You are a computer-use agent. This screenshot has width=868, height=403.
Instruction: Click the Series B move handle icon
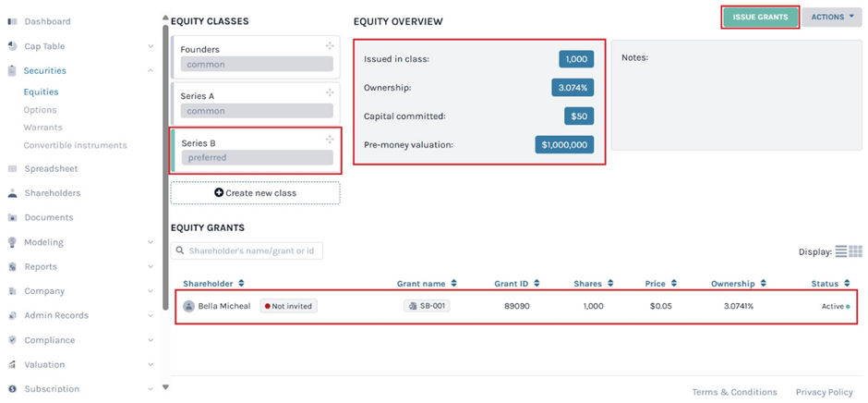click(x=330, y=140)
